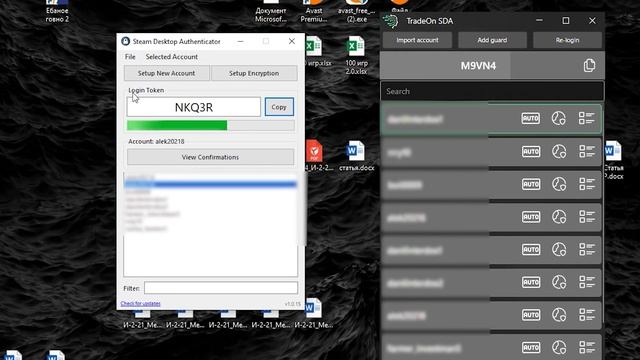This screenshot has width=640, height=360.
Task: Open the File menu in Steam Desktop Authenticator
Action: pos(130,57)
